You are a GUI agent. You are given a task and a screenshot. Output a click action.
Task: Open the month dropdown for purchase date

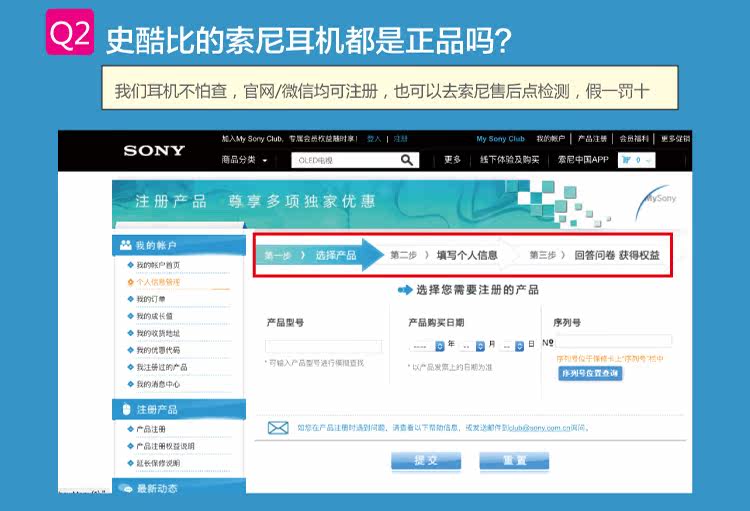click(480, 346)
